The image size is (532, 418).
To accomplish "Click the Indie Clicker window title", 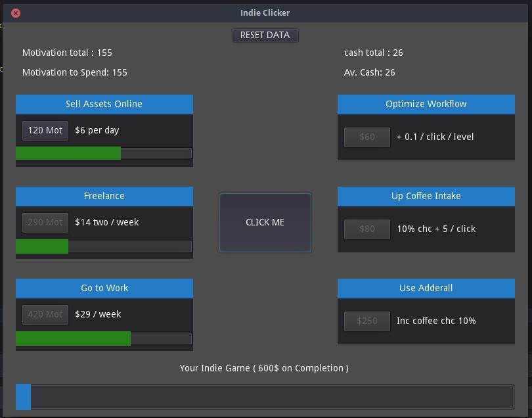I will (x=265, y=13).
